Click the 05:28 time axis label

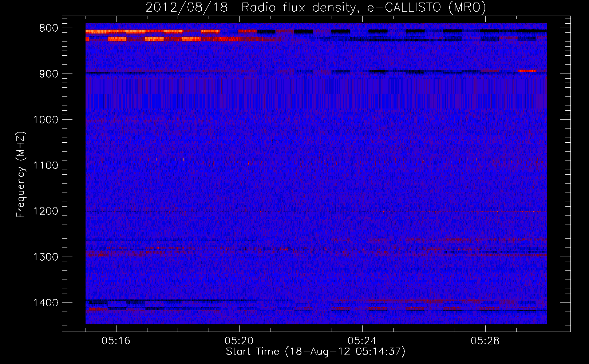(485, 341)
